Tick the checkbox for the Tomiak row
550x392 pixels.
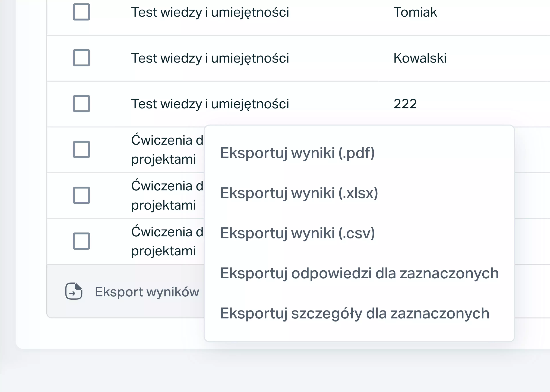(82, 12)
